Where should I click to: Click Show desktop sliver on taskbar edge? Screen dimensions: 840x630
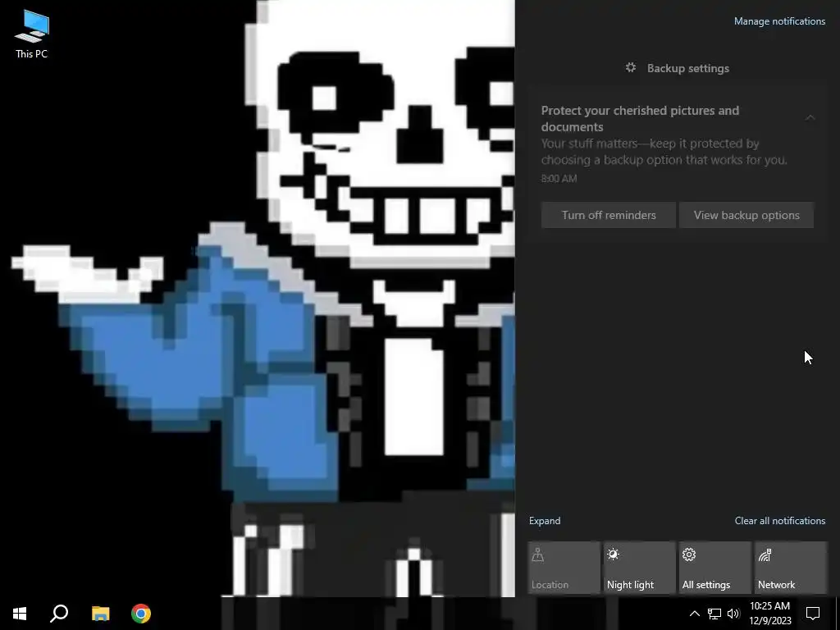point(838,614)
